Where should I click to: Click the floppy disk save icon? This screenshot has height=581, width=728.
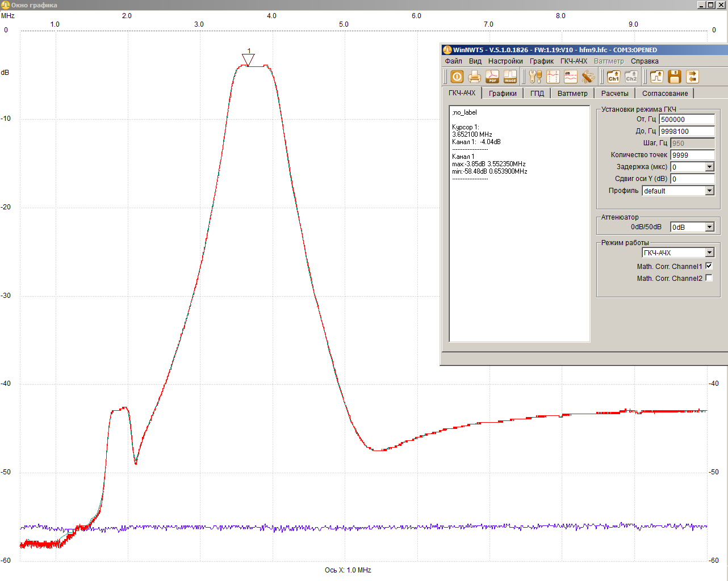coord(674,77)
